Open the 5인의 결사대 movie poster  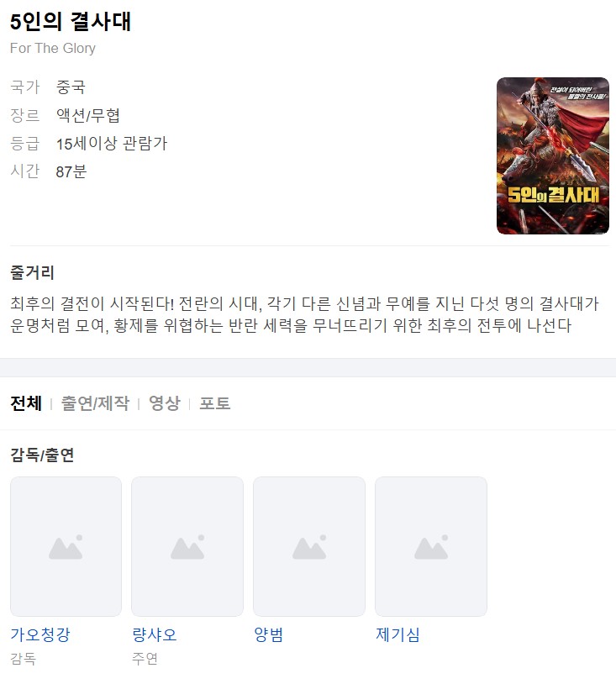click(x=553, y=155)
